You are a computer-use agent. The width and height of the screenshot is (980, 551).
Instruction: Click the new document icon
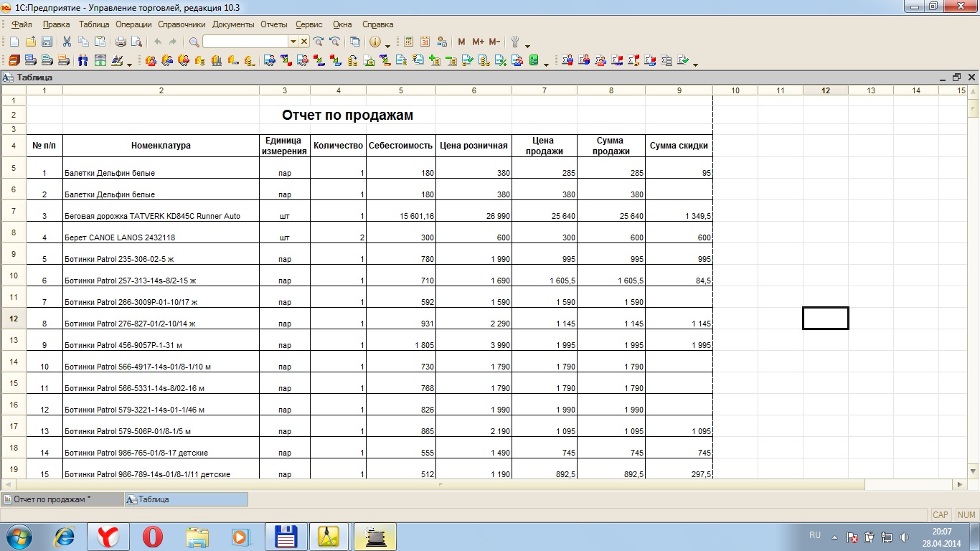click(x=14, y=42)
